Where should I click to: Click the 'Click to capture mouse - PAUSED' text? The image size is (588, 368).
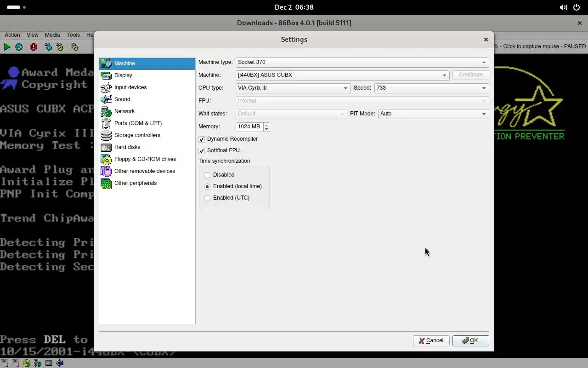[x=544, y=46]
